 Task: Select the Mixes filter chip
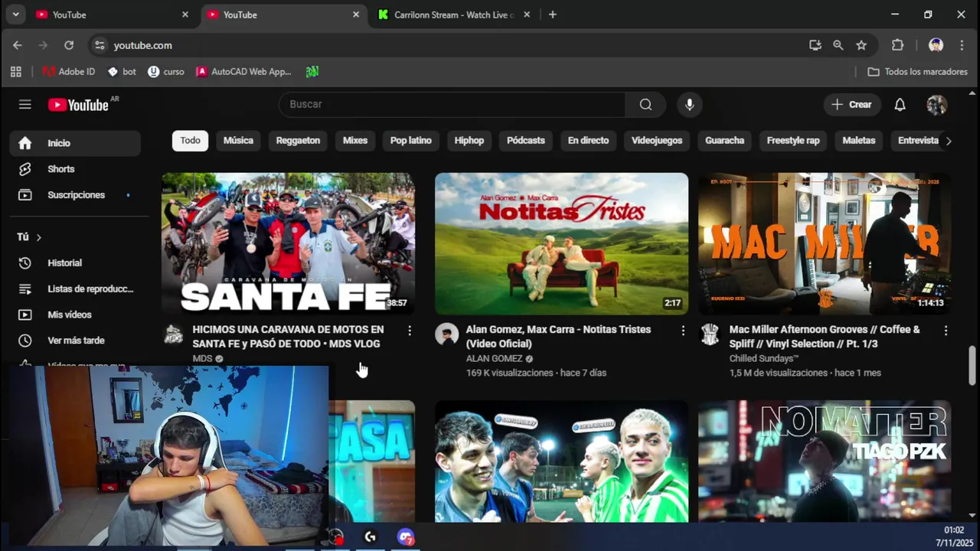pyautogui.click(x=355, y=141)
